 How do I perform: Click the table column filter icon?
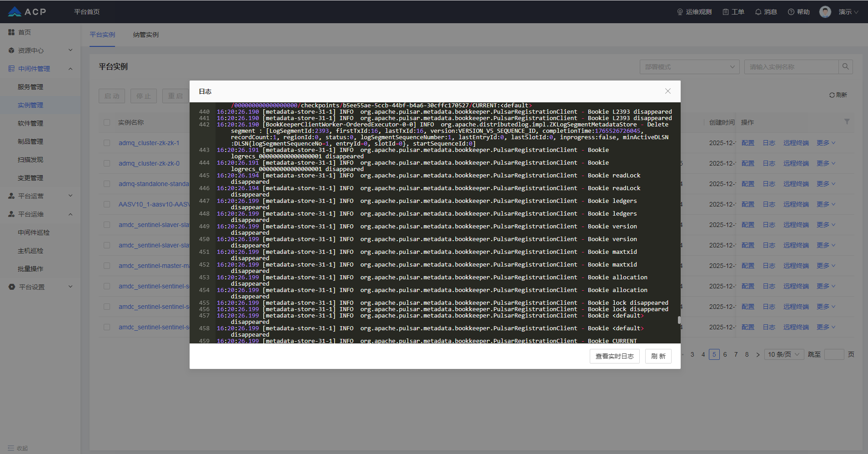[847, 122]
